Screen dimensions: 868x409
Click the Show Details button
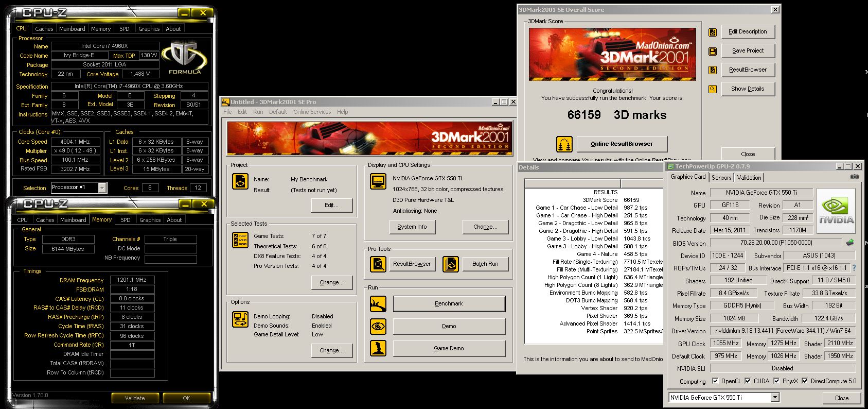tap(748, 89)
